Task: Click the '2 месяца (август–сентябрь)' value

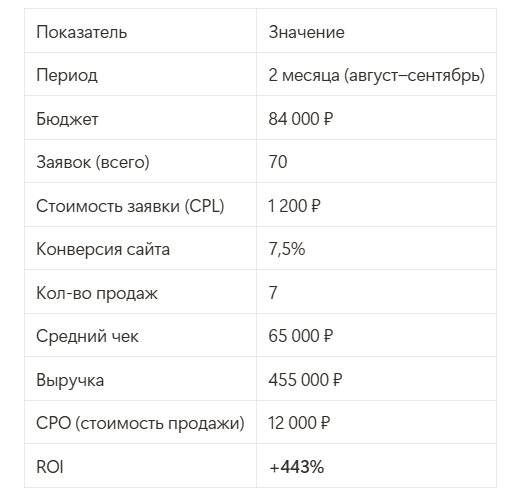Action: [x=377, y=75]
